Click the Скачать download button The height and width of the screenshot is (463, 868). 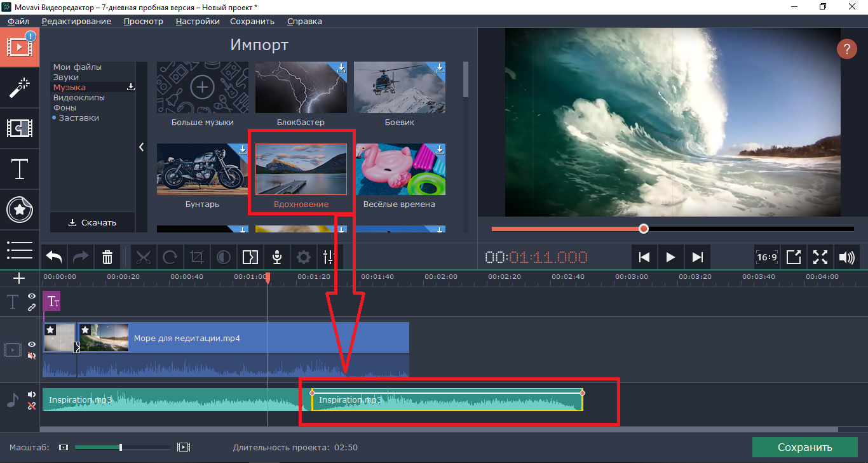pos(93,222)
